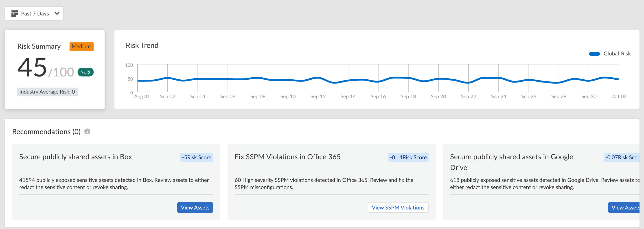
Task: Open Secure publicly shared assets in Box title
Action: click(75, 157)
